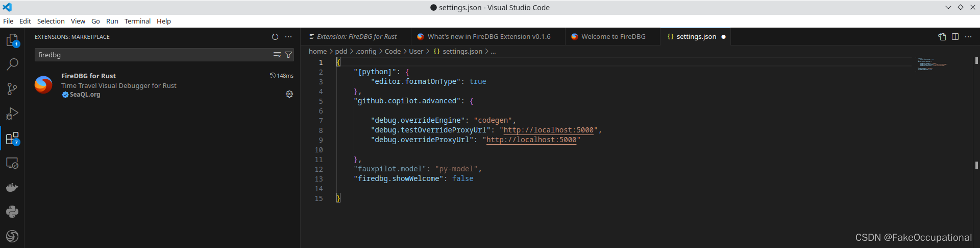This screenshot has width=980, height=248.
Task: Open the Go menu
Action: (x=95, y=21)
